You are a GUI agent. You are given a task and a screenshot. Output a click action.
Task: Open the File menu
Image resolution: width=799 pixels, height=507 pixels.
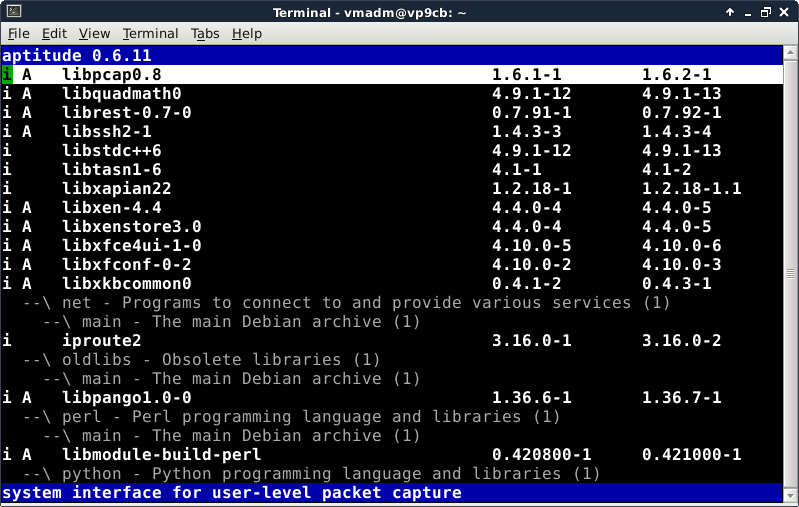(x=18, y=34)
